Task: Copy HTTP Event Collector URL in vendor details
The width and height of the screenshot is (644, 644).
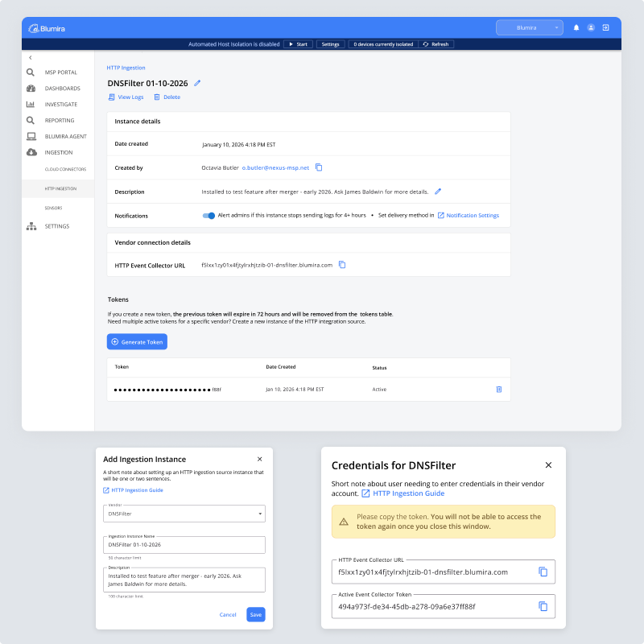Action: click(342, 265)
